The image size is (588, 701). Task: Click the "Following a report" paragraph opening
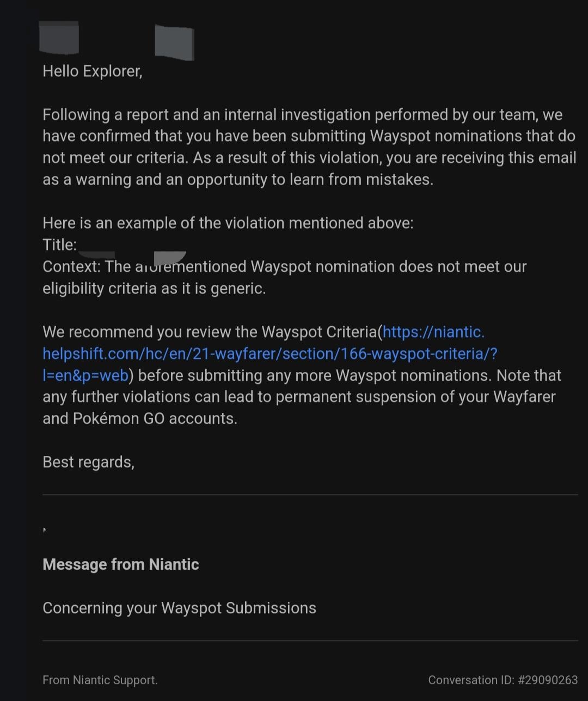(103, 115)
